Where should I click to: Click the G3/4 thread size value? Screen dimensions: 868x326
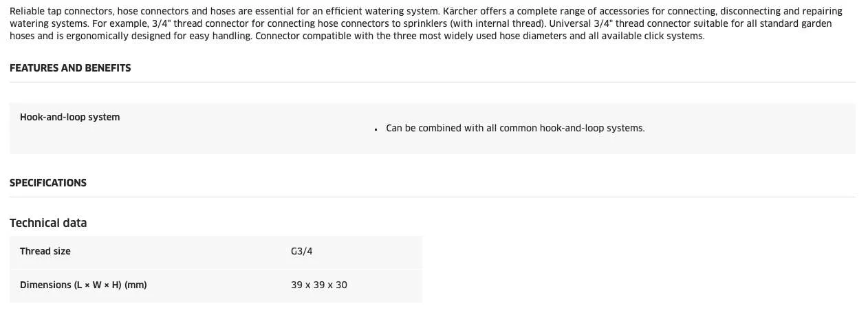[x=302, y=251]
